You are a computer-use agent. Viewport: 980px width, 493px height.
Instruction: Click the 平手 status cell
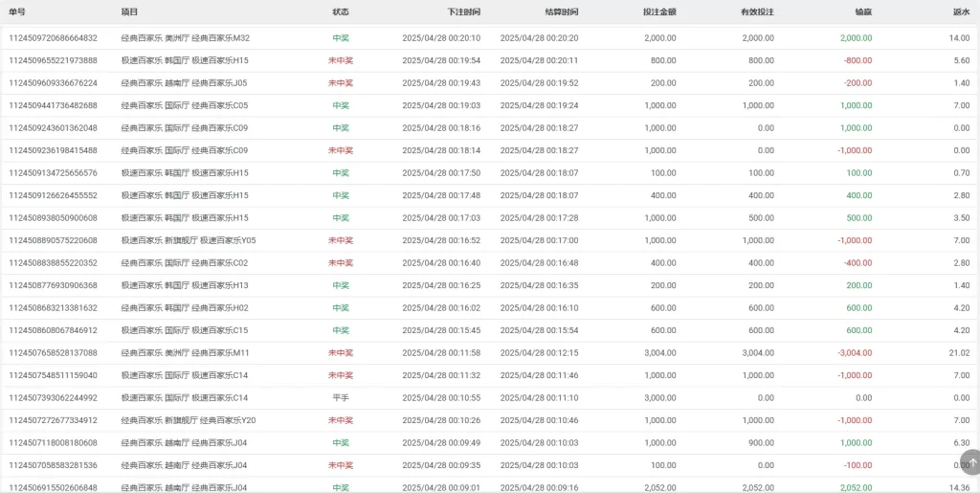point(341,398)
